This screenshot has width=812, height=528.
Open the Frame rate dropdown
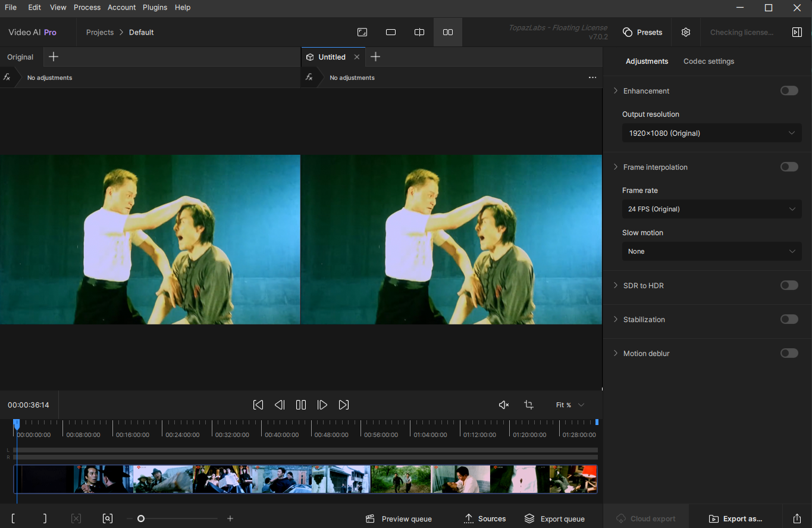click(x=711, y=209)
